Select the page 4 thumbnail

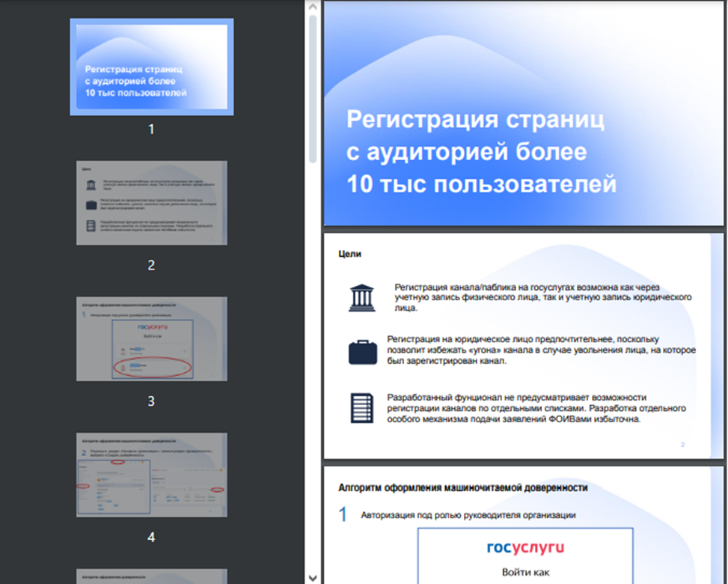coord(152,475)
